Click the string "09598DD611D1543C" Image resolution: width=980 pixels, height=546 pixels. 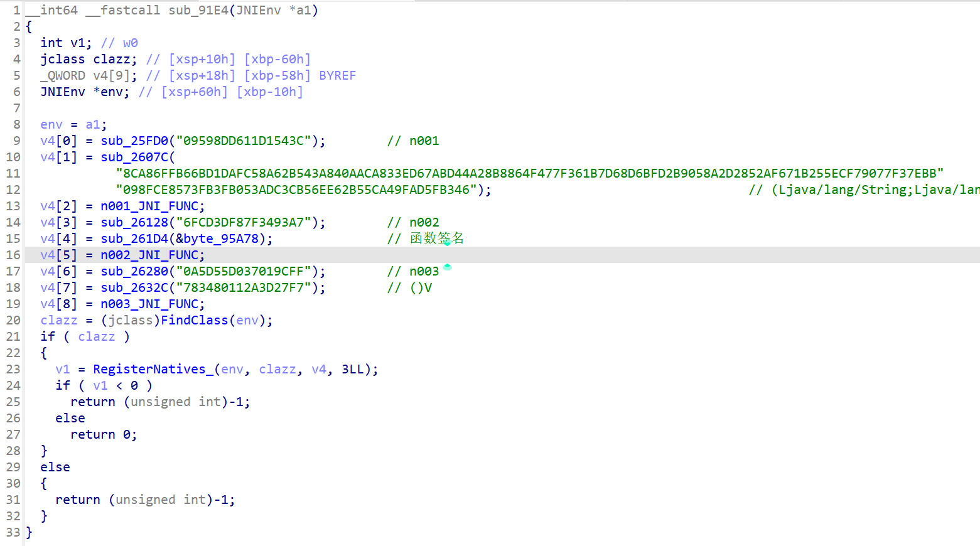coord(244,141)
